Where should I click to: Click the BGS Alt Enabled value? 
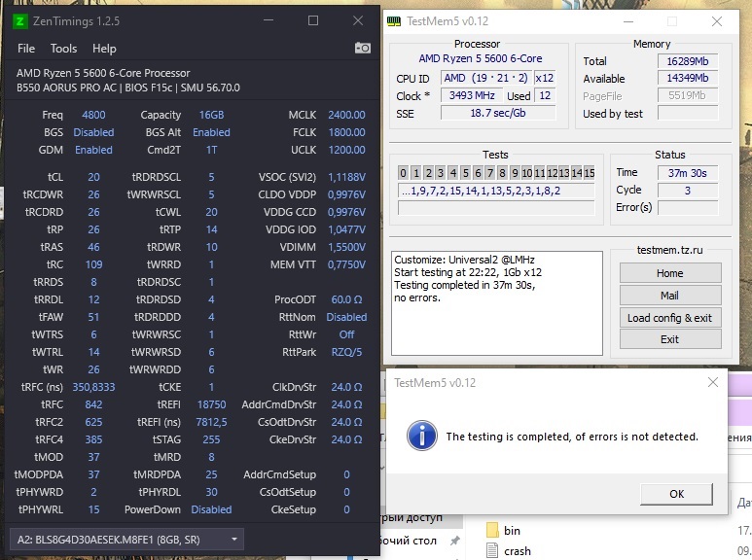coord(211,132)
